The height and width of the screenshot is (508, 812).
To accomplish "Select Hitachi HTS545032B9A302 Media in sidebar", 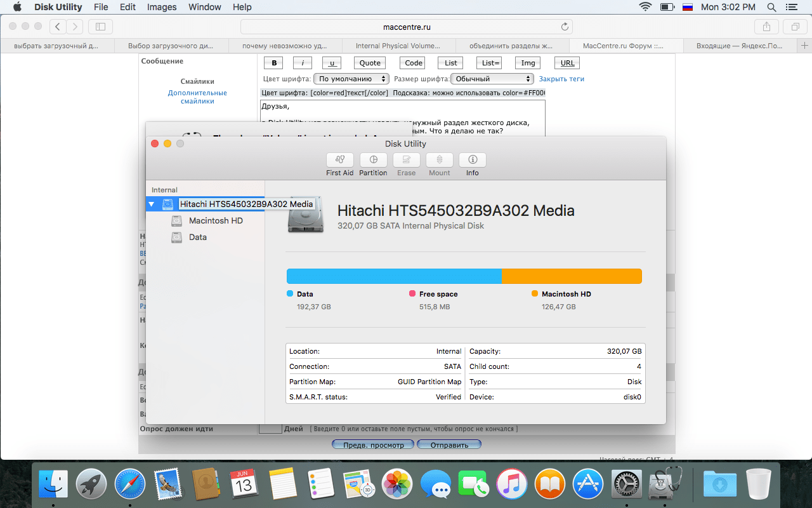I will 205,204.
